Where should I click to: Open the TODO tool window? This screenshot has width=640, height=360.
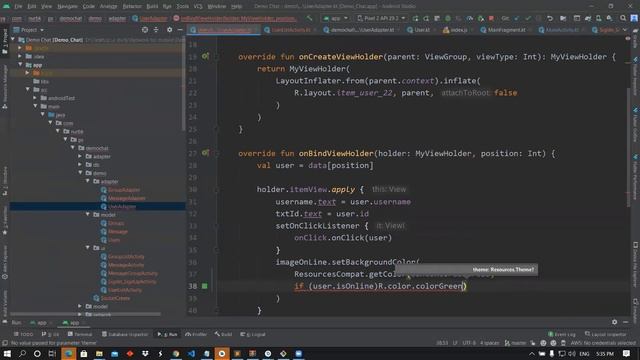click(x=23, y=334)
